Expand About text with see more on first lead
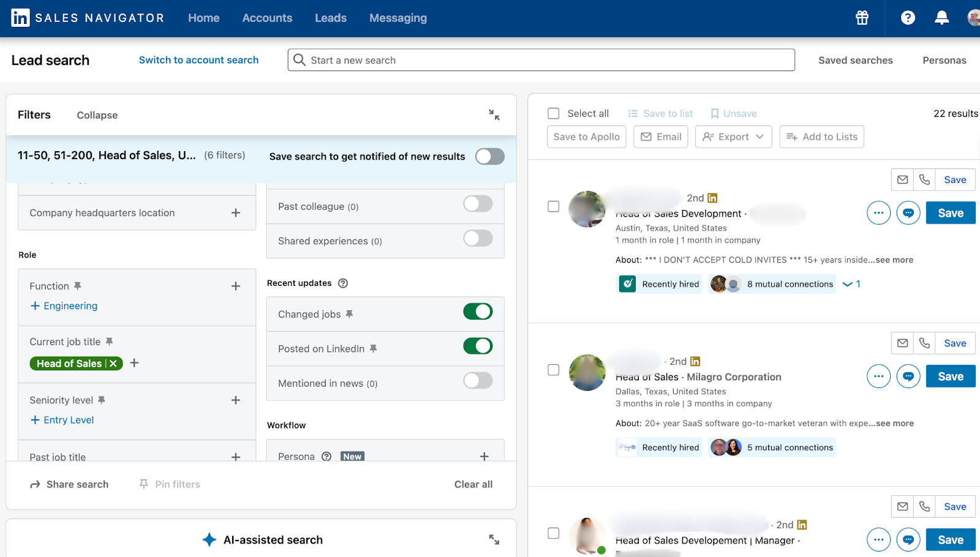 [x=894, y=260]
